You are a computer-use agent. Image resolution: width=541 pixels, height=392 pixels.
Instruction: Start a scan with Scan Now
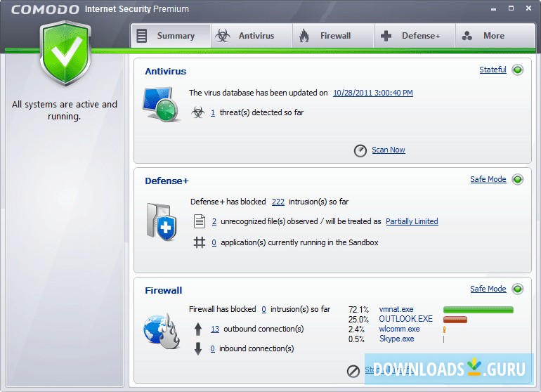(x=388, y=150)
